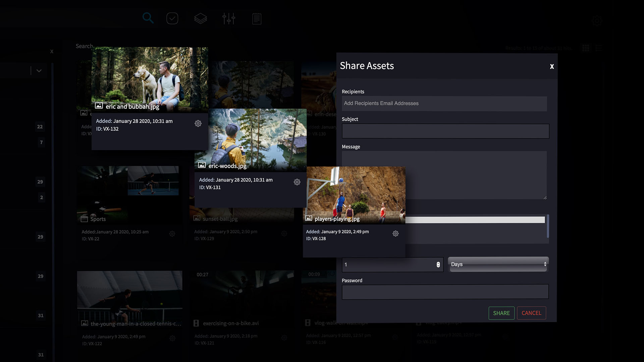The image size is (644, 362).
Task: Click into the Message text area
Action: tap(444, 175)
